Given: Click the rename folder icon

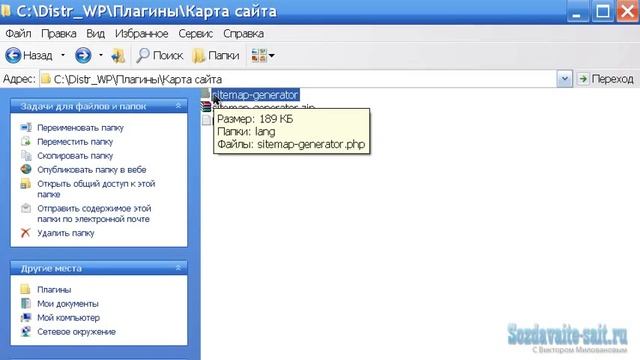Looking at the screenshot, I should click(x=26, y=127).
